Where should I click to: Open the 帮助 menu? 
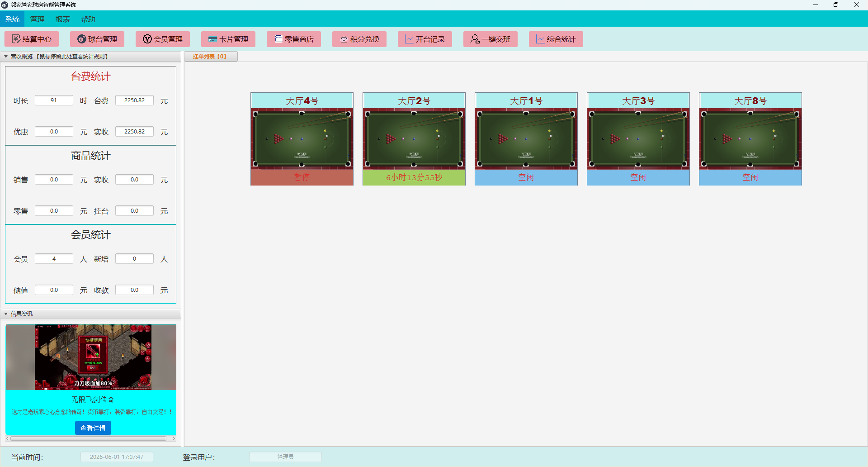(88, 19)
